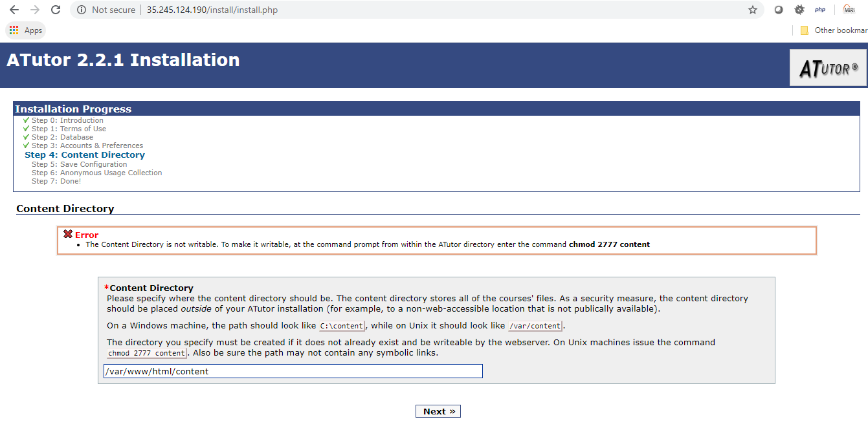Click the php extension icon
Screen dimensions: 868x428
[x=820, y=10]
